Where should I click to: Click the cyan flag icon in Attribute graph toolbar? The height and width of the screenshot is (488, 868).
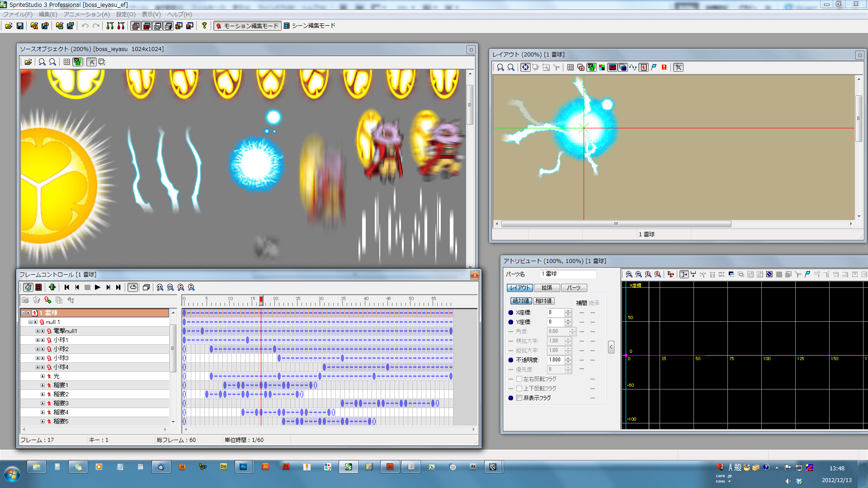(x=807, y=274)
